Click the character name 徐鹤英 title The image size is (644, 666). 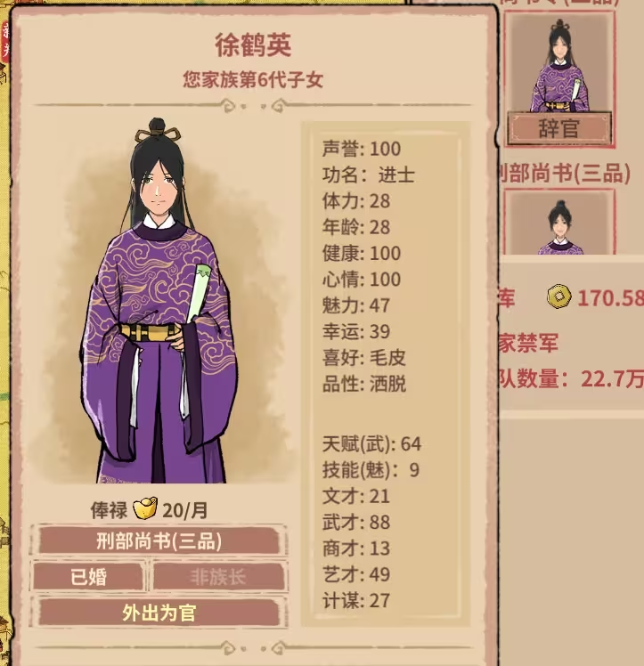[253, 45]
